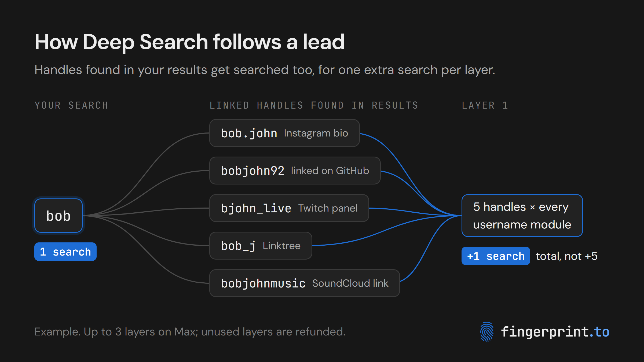Click the fingerprint logo icon

[x=487, y=332]
